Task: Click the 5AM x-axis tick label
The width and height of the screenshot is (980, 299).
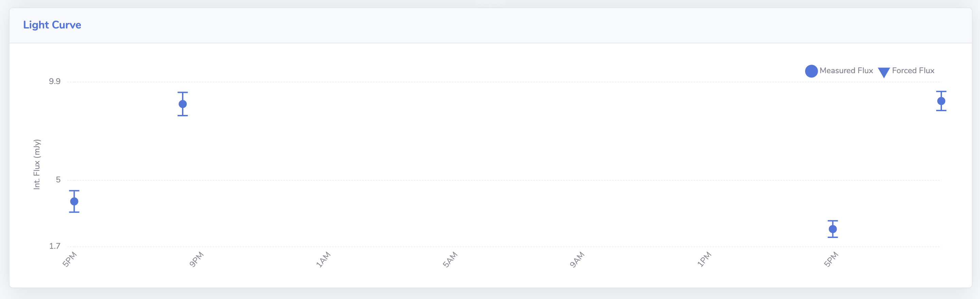Action: pyautogui.click(x=450, y=259)
